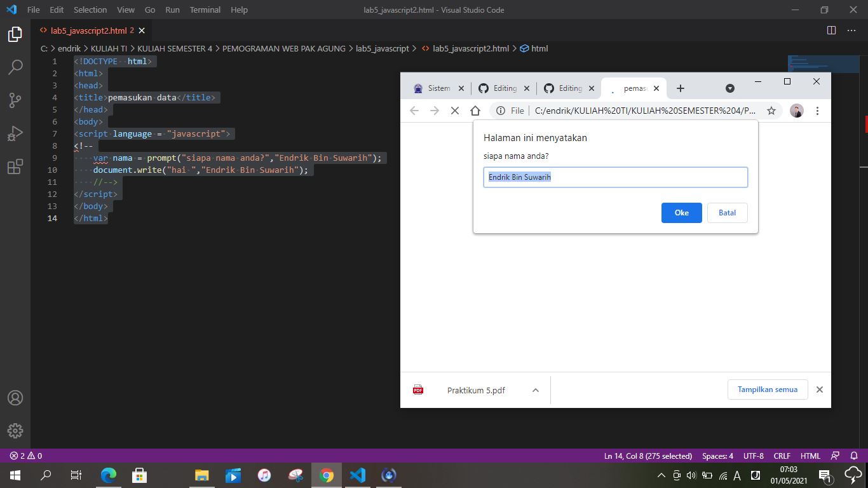Open the Explorer sidebar in VS Code
The image size is (868, 488).
pyautogui.click(x=15, y=35)
